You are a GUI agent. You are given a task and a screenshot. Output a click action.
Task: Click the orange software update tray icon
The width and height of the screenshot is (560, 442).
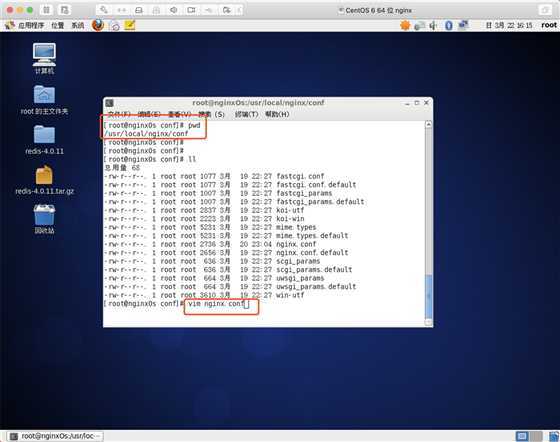405,25
